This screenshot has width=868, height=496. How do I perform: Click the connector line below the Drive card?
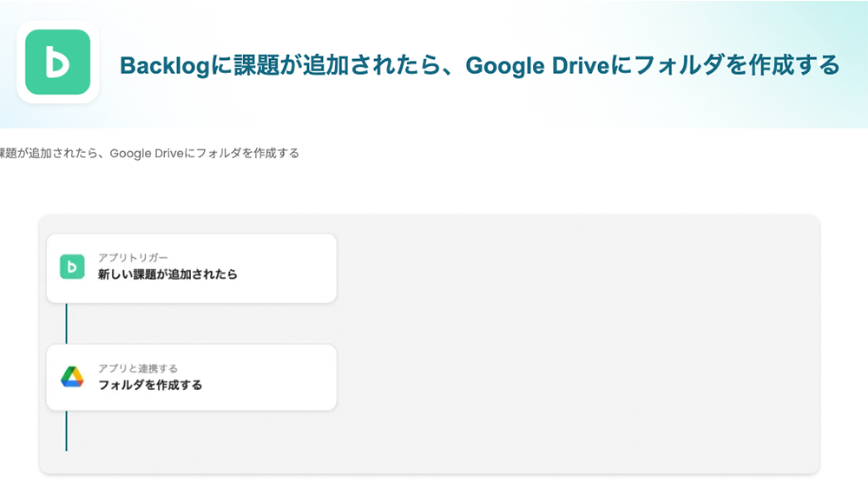tap(66, 431)
